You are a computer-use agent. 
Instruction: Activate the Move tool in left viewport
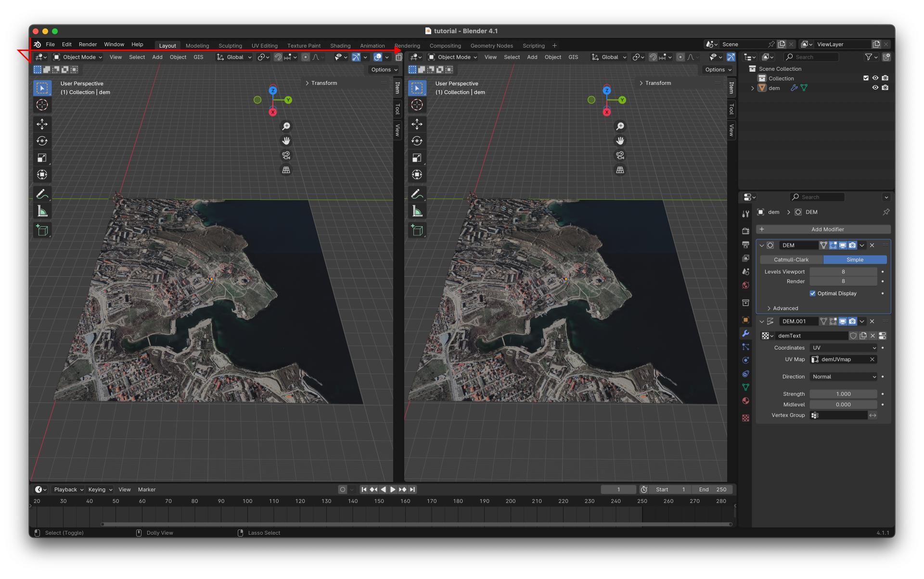(42, 124)
